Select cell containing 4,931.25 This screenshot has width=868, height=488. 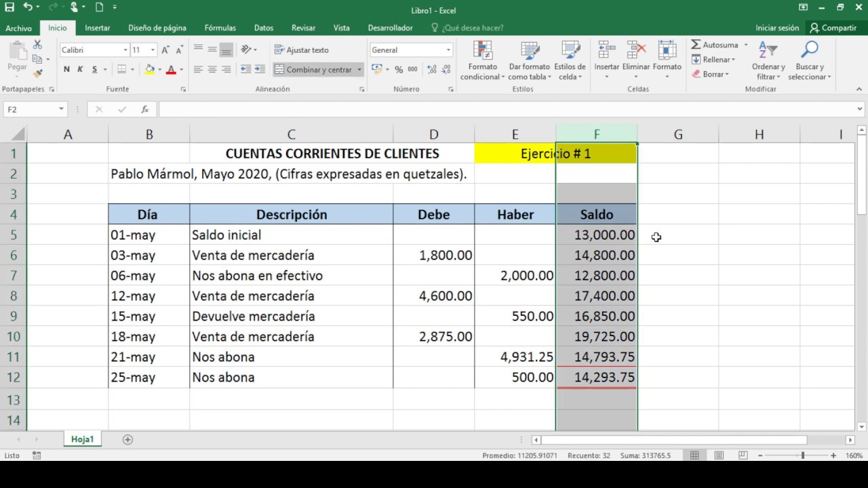[515, 357]
